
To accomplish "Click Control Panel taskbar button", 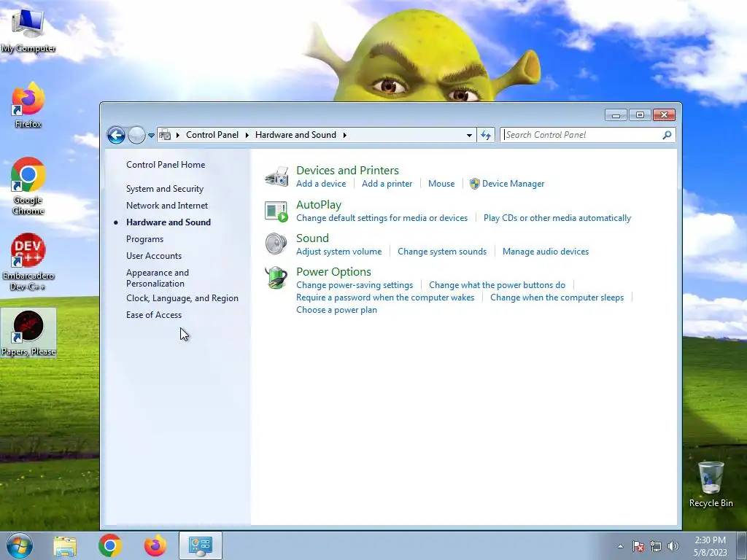I will pyautogui.click(x=201, y=545).
